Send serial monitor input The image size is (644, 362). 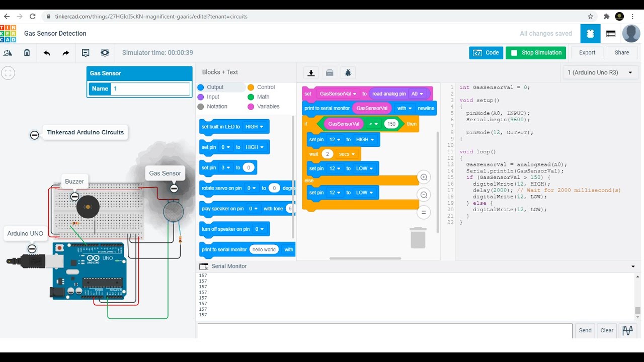tap(585, 330)
